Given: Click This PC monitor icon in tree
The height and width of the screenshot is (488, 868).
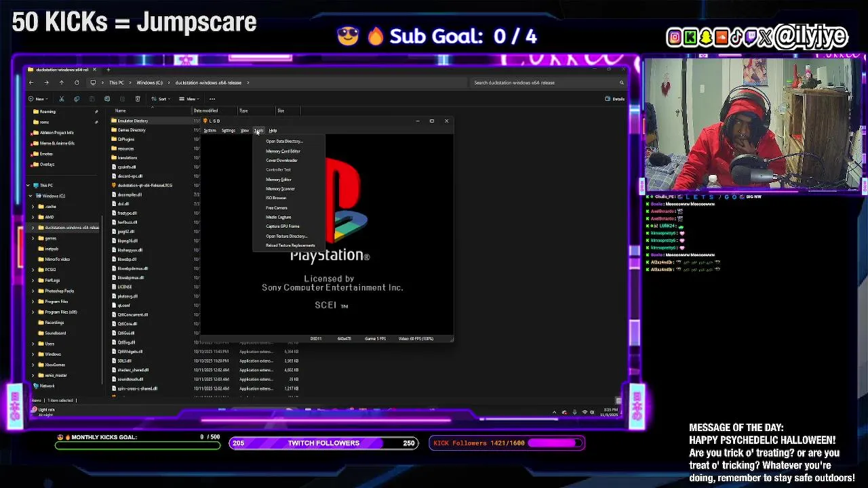Looking at the screenshot, I should coord(37,185).
